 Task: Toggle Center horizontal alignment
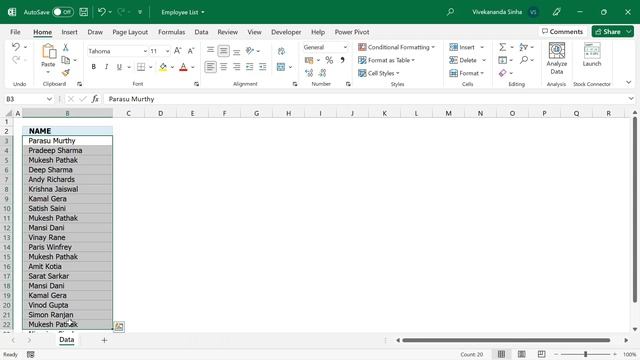(x=223, y=67)
